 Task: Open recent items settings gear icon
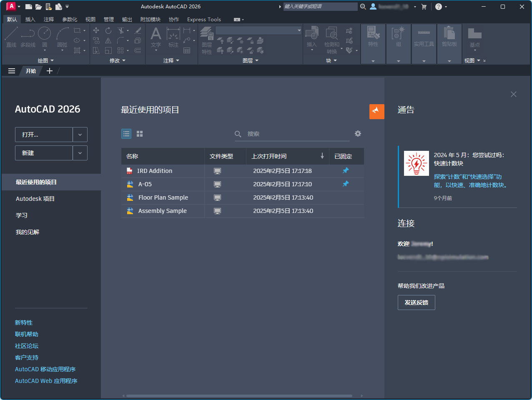tap(358, 134)
